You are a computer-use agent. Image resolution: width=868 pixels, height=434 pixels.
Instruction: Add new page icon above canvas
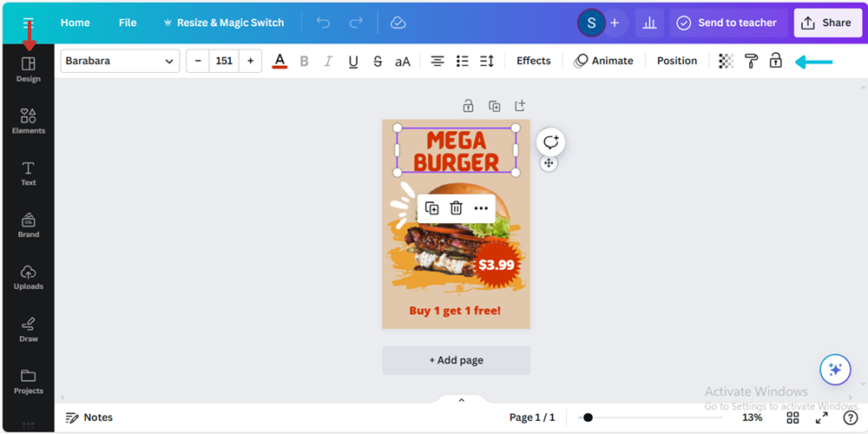point(520,105)
